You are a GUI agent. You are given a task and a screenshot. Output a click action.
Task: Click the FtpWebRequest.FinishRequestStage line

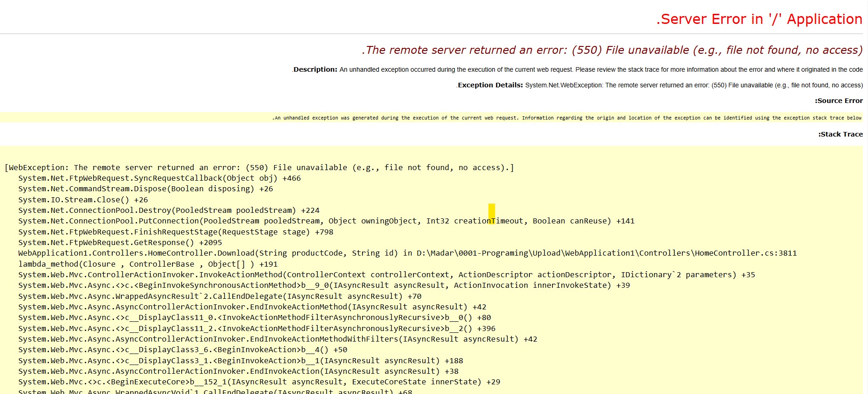[x=176, y=232]
